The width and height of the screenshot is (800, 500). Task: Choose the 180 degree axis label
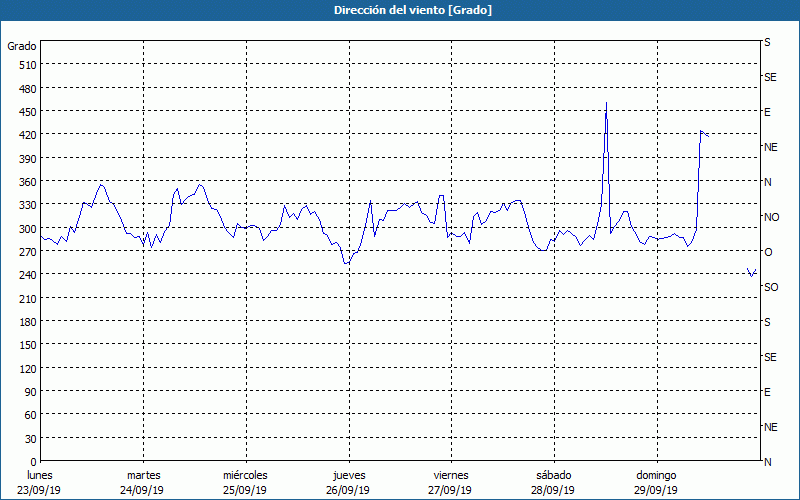[28, 322]
